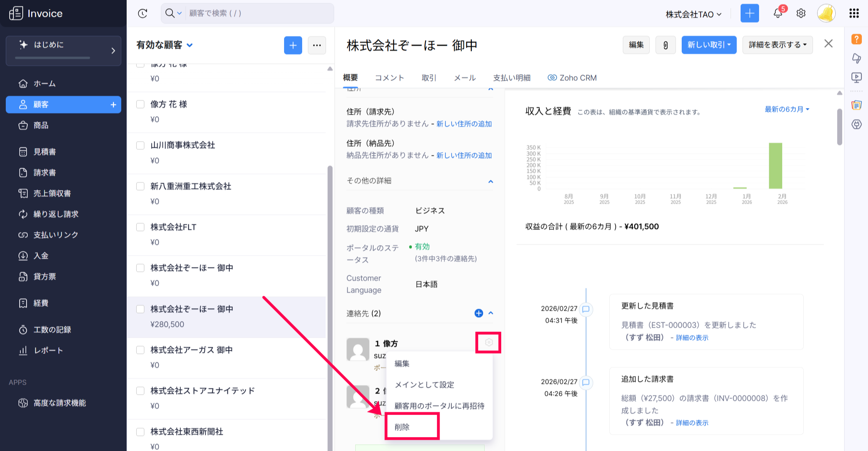Click the February 2026 green chart bar
The image size is (868, 451).
[x=775, y=166]
